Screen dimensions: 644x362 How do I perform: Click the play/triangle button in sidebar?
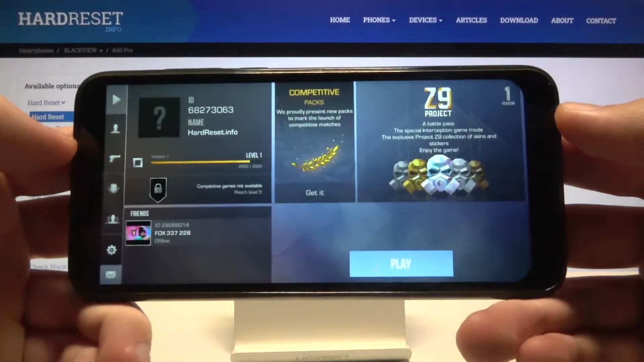click(x=116, y=99)
